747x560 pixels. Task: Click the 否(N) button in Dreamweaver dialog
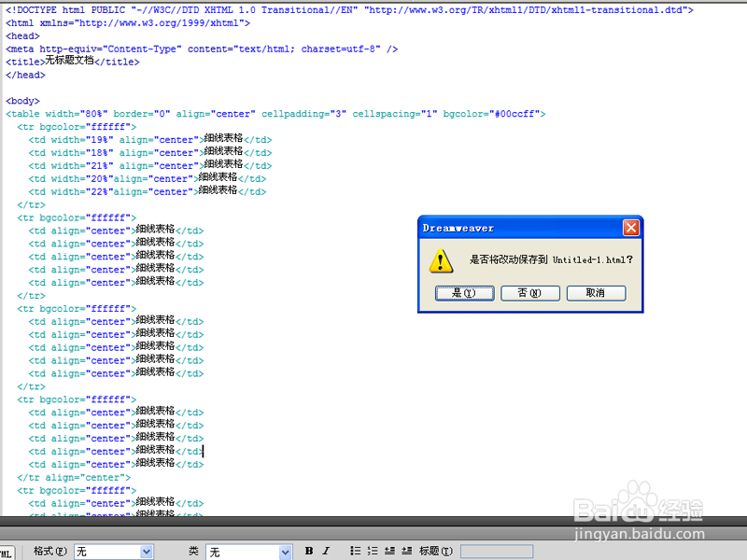point(530,293)
